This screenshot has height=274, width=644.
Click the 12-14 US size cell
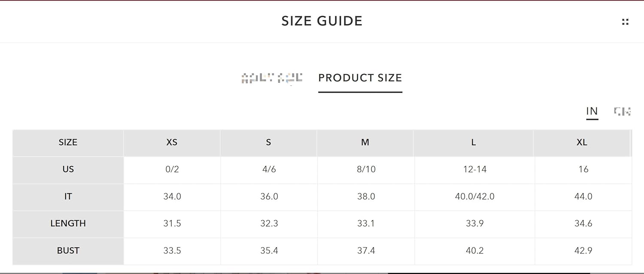point(475,170)
